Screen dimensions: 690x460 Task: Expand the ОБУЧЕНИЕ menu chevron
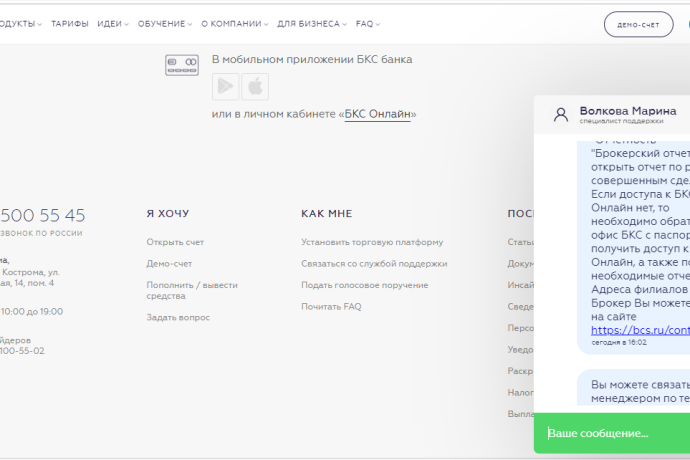[190, 25]
